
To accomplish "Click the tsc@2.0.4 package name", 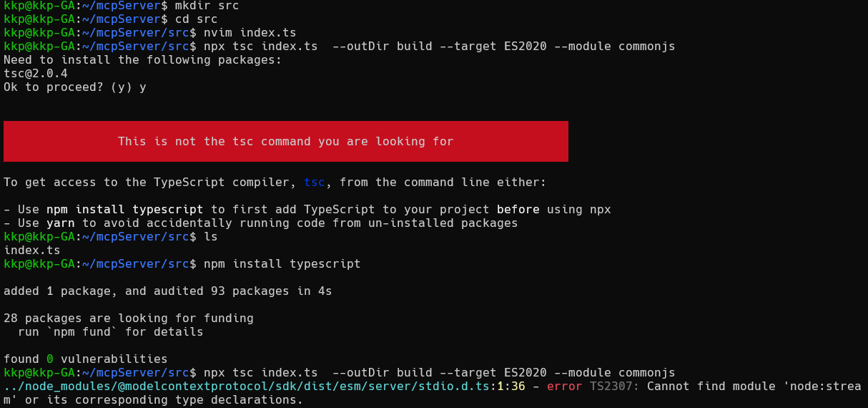I will (x=35, y=74).
